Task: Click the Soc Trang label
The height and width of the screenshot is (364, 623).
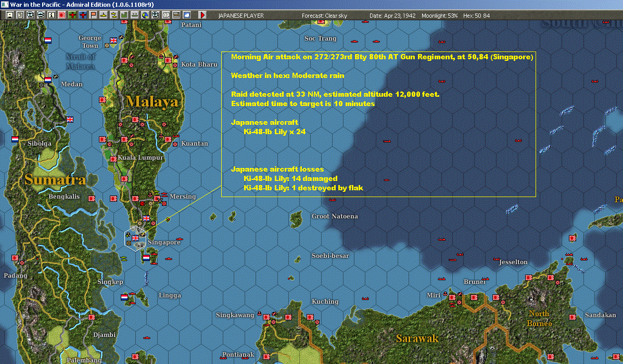Action: tap(320, 38)
